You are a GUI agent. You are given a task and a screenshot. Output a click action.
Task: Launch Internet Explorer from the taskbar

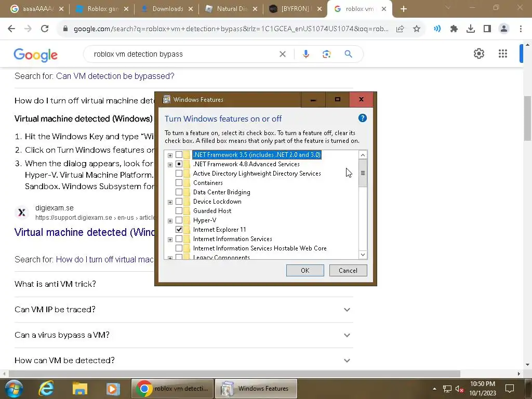[x=46, y=389]
